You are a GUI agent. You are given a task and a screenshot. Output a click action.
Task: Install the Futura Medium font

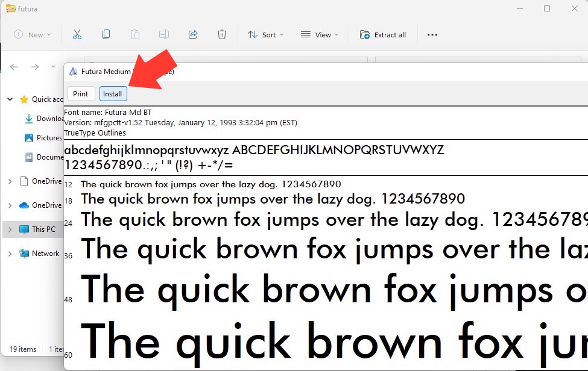[113, 93]
